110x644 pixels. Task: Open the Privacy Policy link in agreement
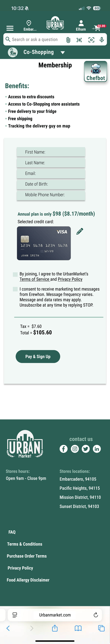point(70,279)
